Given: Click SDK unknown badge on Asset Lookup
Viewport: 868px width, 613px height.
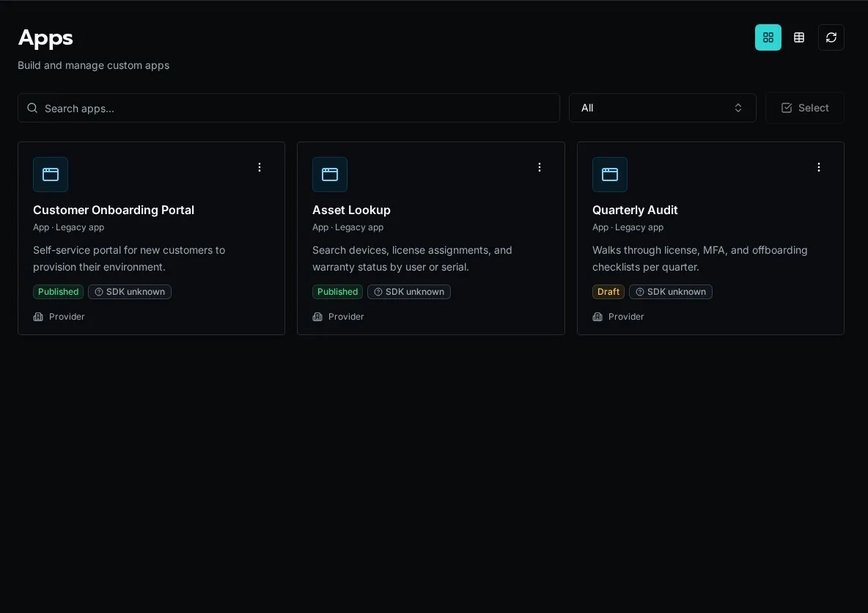Looking at the screenshot, I should point(409,292).
